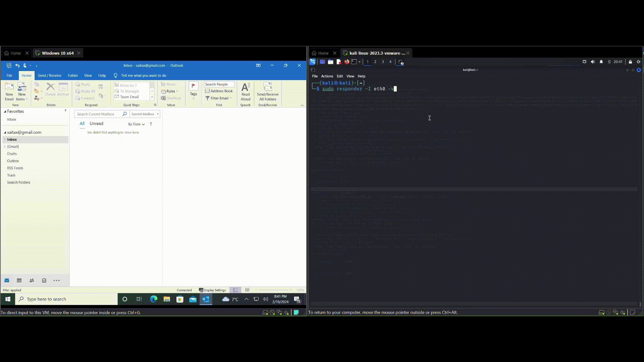Screen dimensions: 644x362
Task: Click the Outlook Undo icon
Action: coord(17,65)
